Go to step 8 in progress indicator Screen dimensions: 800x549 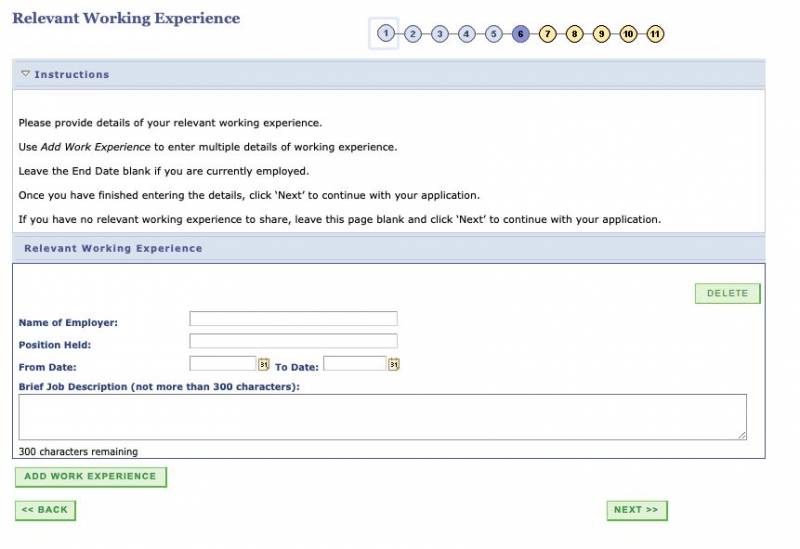[574, 34]
